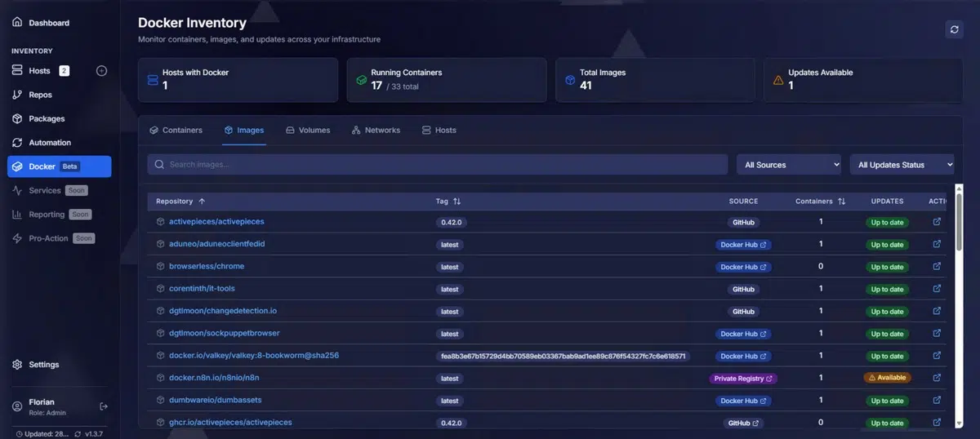Image resolution: width=980 pixels, height=439 pixels.
Task: Switch to the Containers tab
Action: (176, 131)
